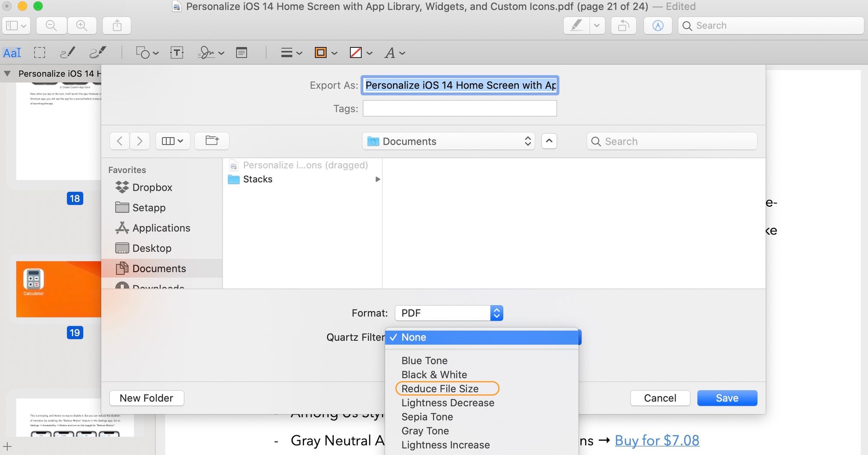868x455 pixels.
Task: Click the Note annotation icon
Action: (x=242, y=53)
